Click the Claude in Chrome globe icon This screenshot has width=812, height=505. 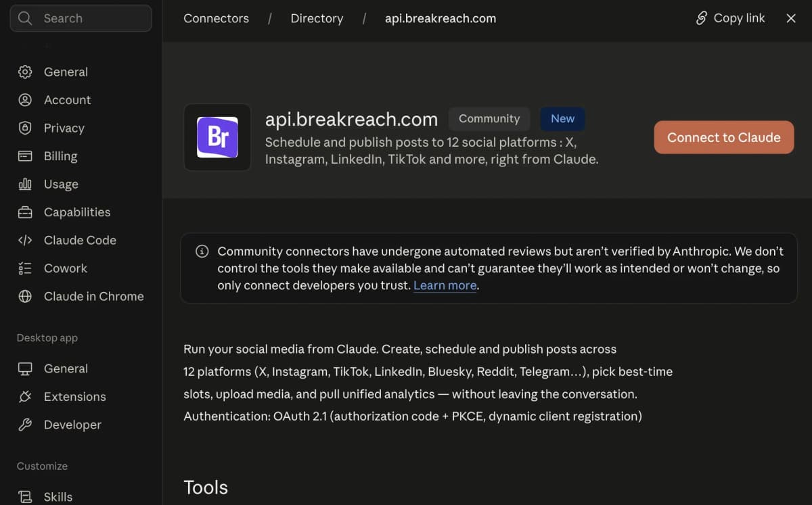tap(25, 296)
